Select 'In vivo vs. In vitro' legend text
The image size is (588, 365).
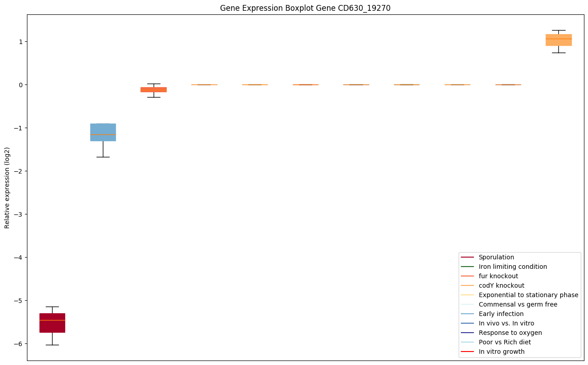coord(506,323)
